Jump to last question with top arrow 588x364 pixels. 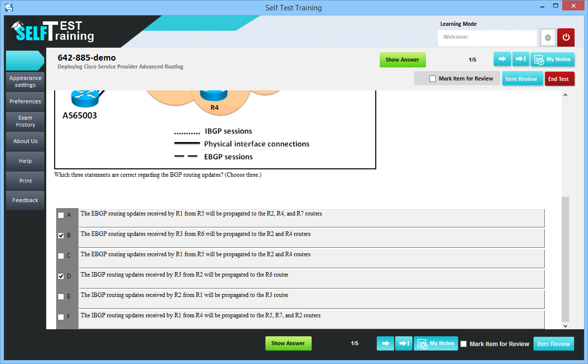520,59
